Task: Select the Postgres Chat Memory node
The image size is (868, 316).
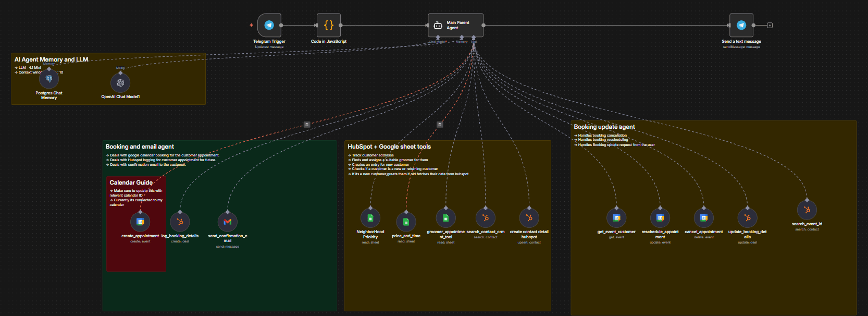Action: pyautogui.click(x=49, y=79)
